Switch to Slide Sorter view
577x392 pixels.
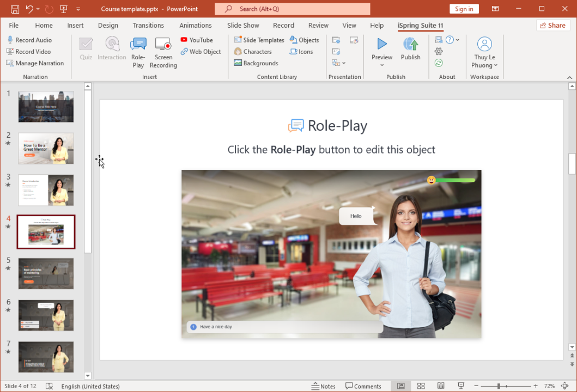421,385
